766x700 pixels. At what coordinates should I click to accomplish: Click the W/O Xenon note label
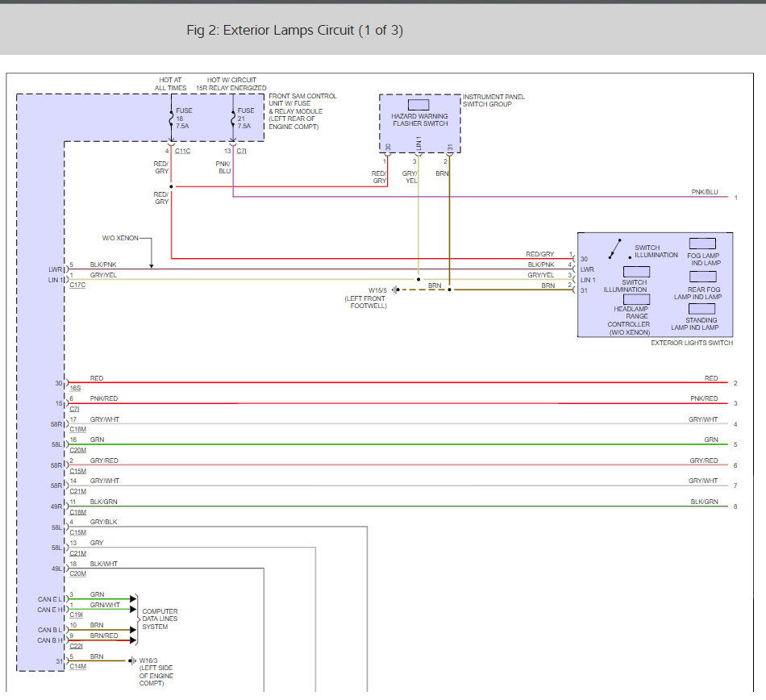[x=120, y=238]
